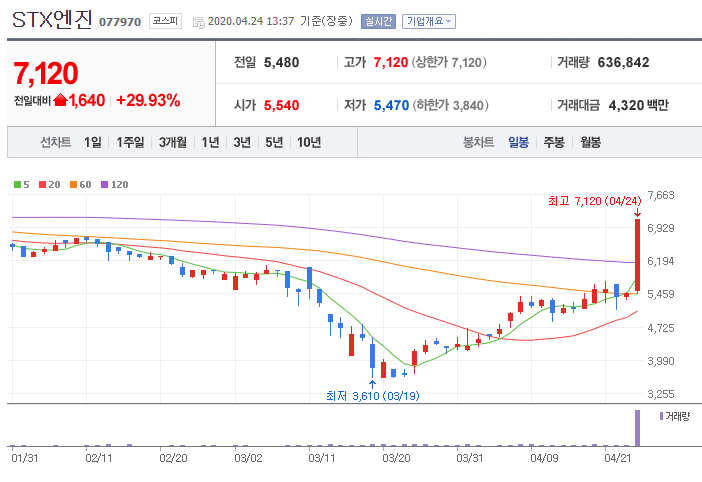The height and width of the screenshot is (482, 702).
Task: Click the 시가 value 5,540
Action: (x=281, y=105)
